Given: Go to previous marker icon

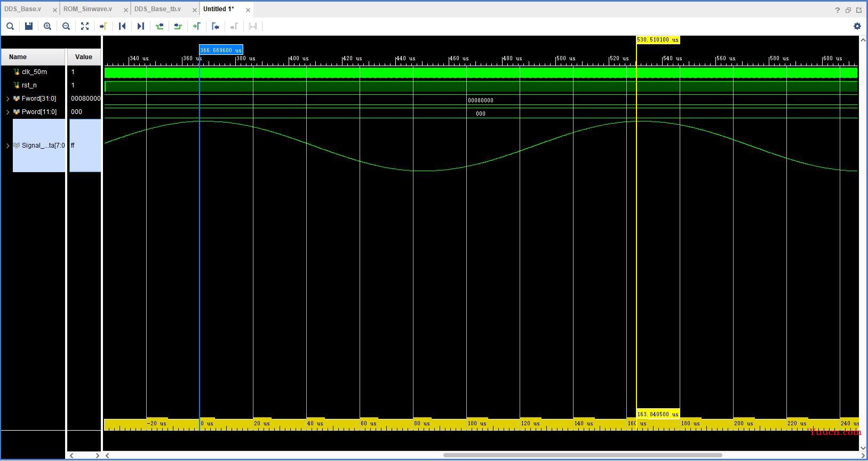Looking at the screenshot, I should (216, 26).
